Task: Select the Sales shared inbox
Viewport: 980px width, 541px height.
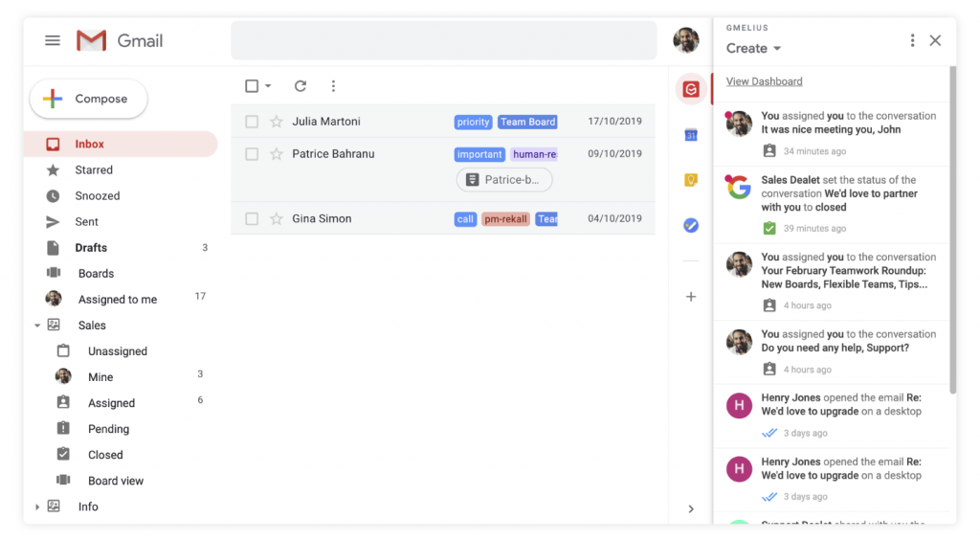Action: (x=92, y=326)
